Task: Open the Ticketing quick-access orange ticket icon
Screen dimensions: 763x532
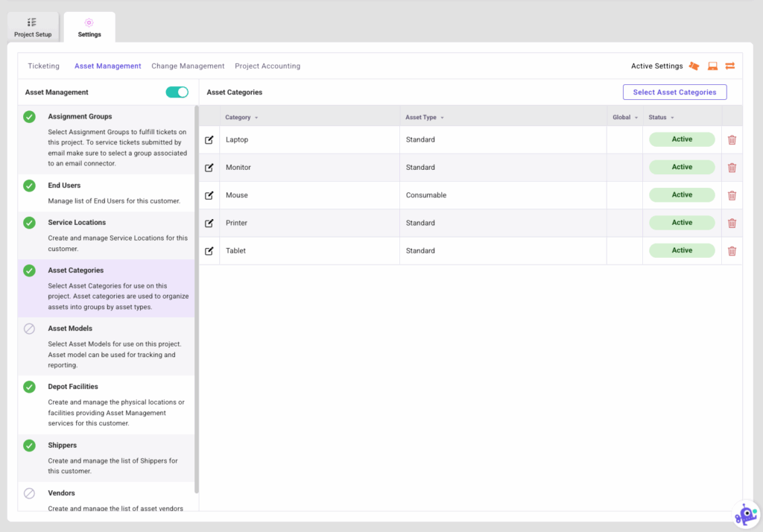Action: pyautogui.click(x=694, y=66)
